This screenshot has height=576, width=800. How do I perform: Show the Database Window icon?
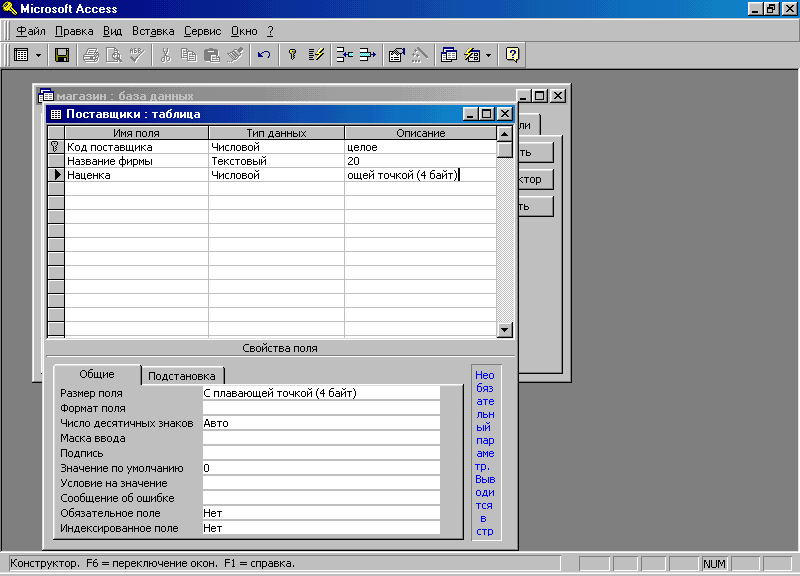coord(448,55)
